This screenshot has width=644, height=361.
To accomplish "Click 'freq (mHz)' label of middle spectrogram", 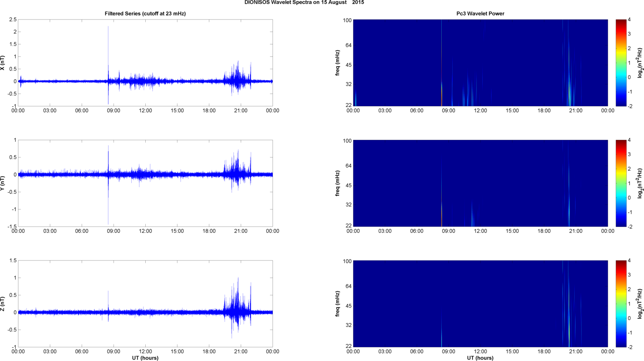I will (338, 183).
